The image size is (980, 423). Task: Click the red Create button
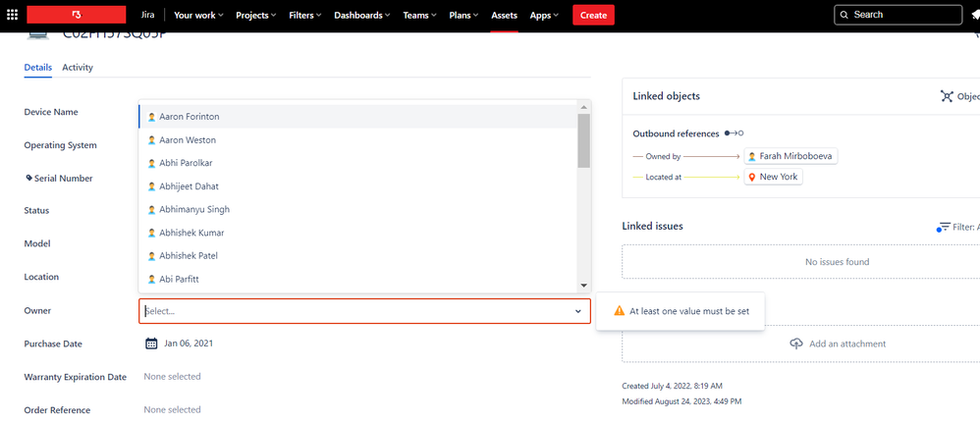pyautogui.click(x=594, y=15)
